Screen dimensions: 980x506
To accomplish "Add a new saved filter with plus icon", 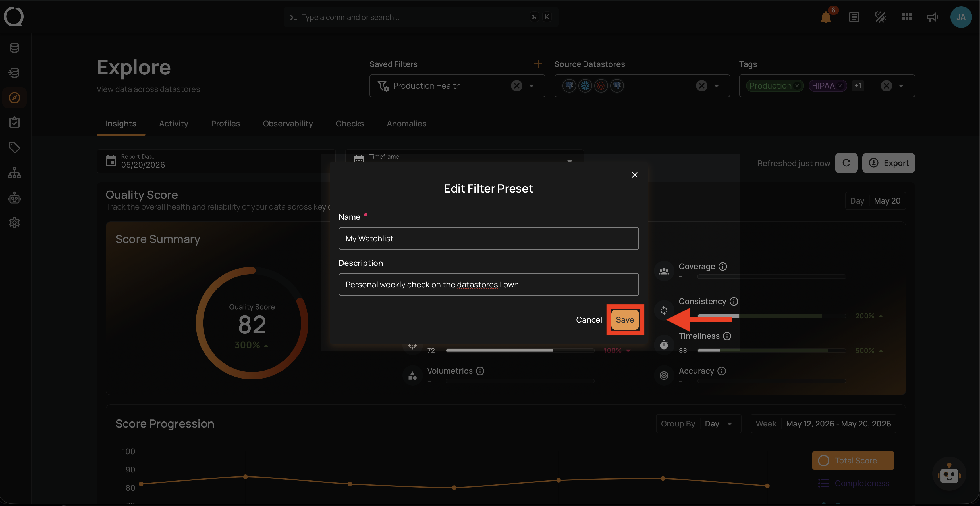I will coord(538,64).
